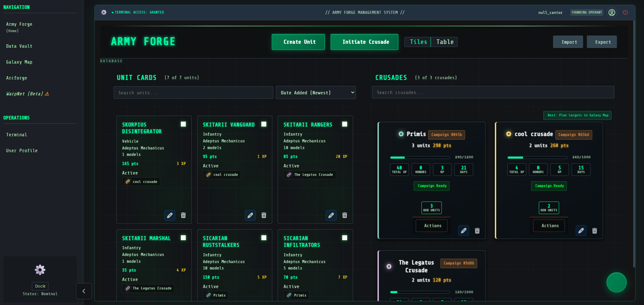Image resolution: width=644 pixels, height=305 pixels.
Task: Click the Create Unit button
Action: (x=298, y=42)
